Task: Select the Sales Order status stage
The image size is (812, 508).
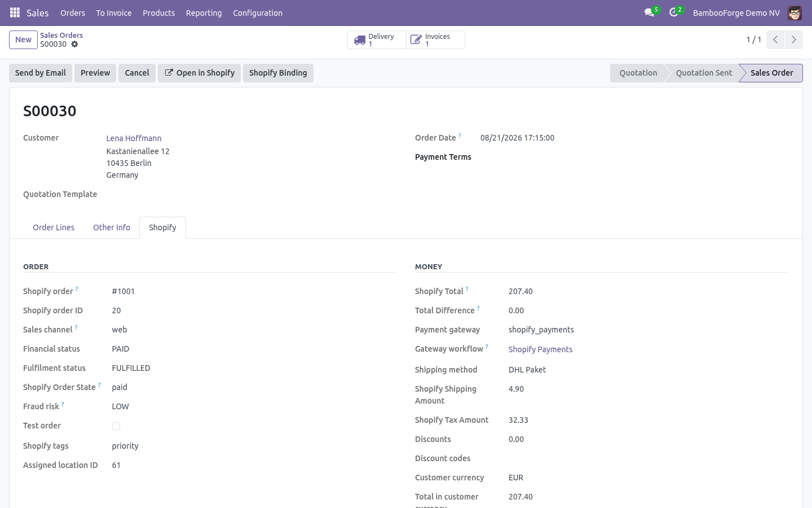Action: pyautogui.click(x=771, y=73)
